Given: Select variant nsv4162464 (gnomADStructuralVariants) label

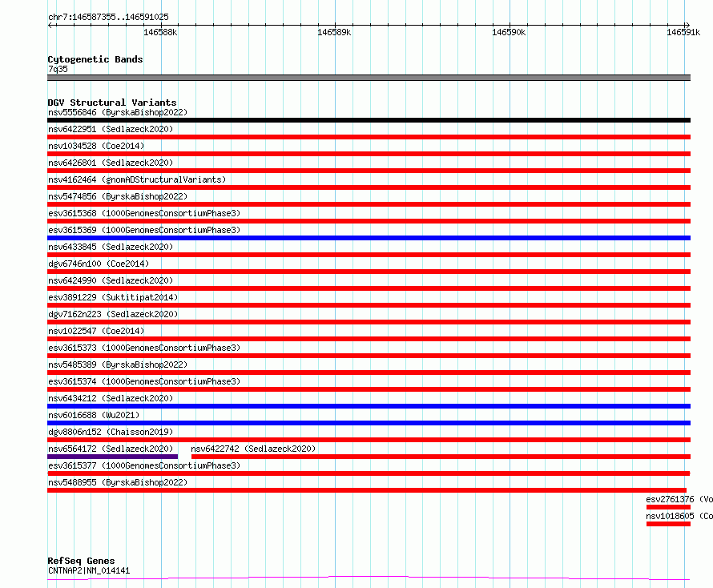Looking at the screenshot, I should tap(137, 179).
